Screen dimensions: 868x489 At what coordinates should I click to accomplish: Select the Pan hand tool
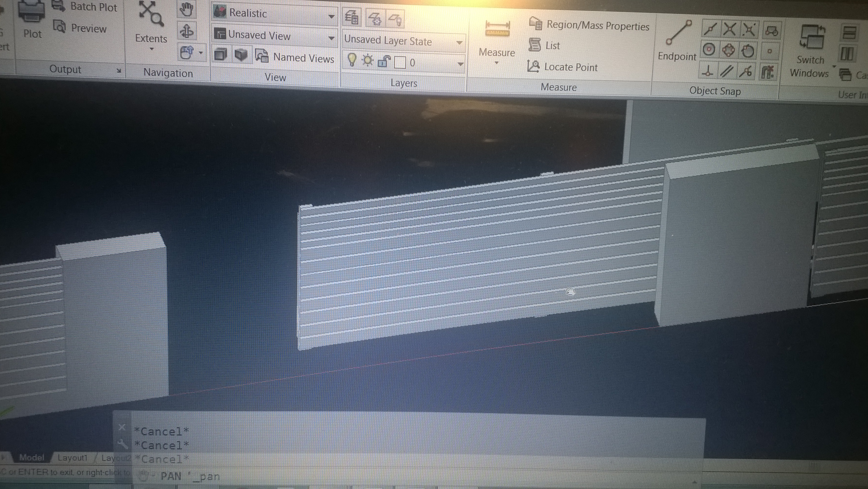[x=186, y=9]
